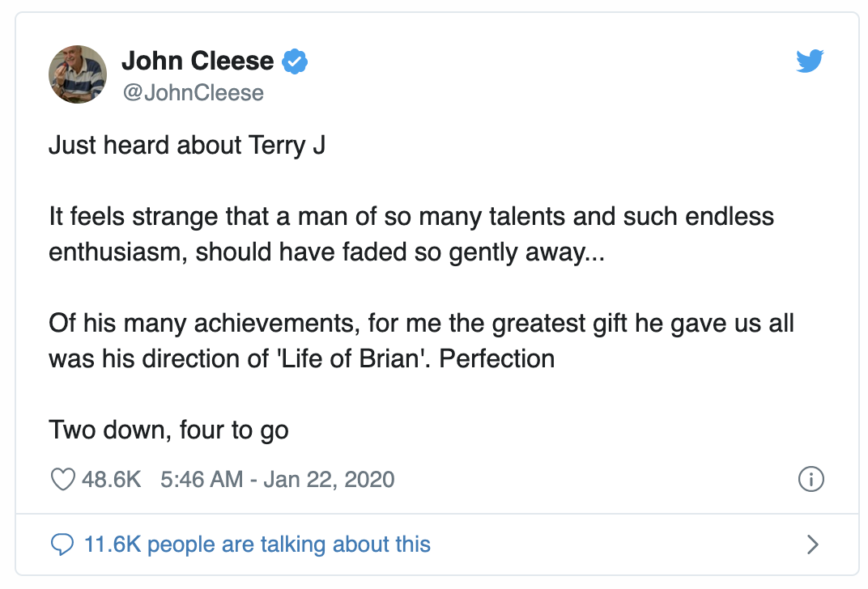The height and width of the screenshot is (589, 868).
Task: Click the 'Just heard about Terry J' line
Action: 187,146
